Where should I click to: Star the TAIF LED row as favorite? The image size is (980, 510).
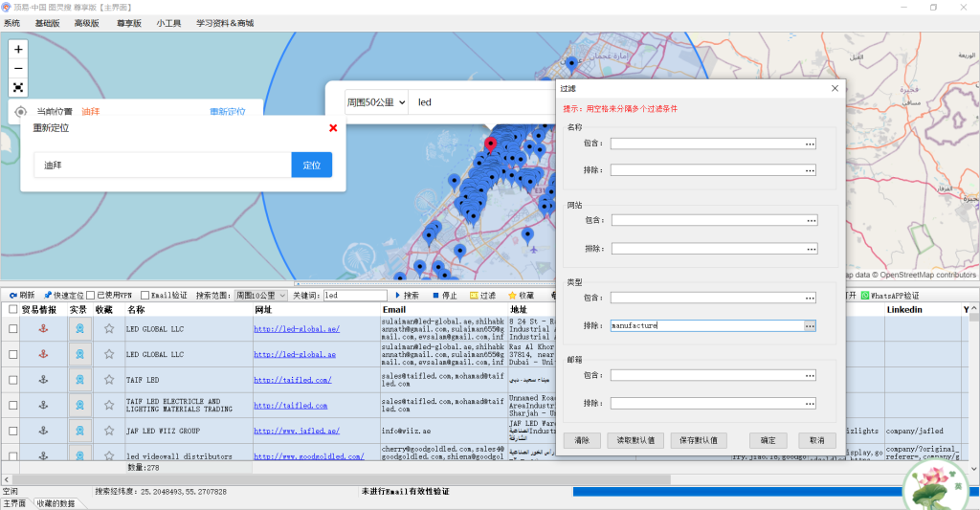click(109, 380)
